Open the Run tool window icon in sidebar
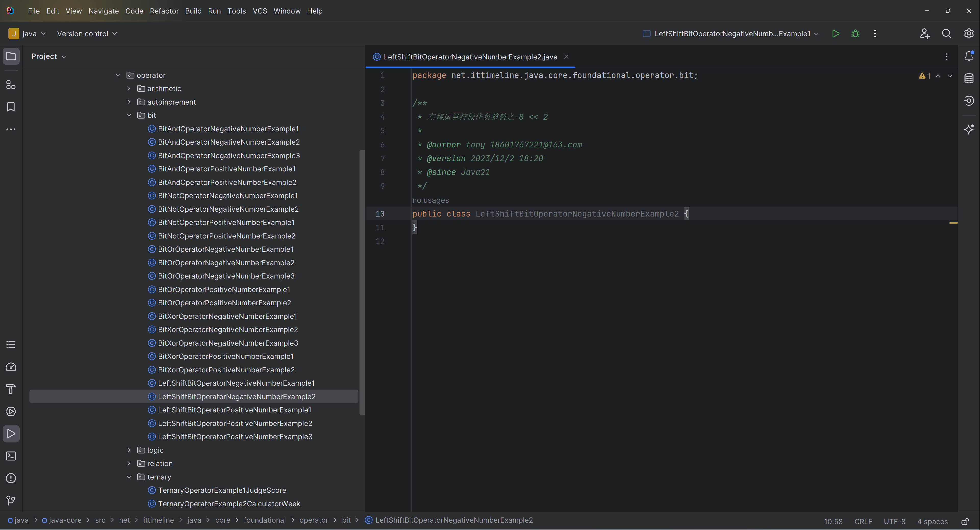 (x=11, y=434)
